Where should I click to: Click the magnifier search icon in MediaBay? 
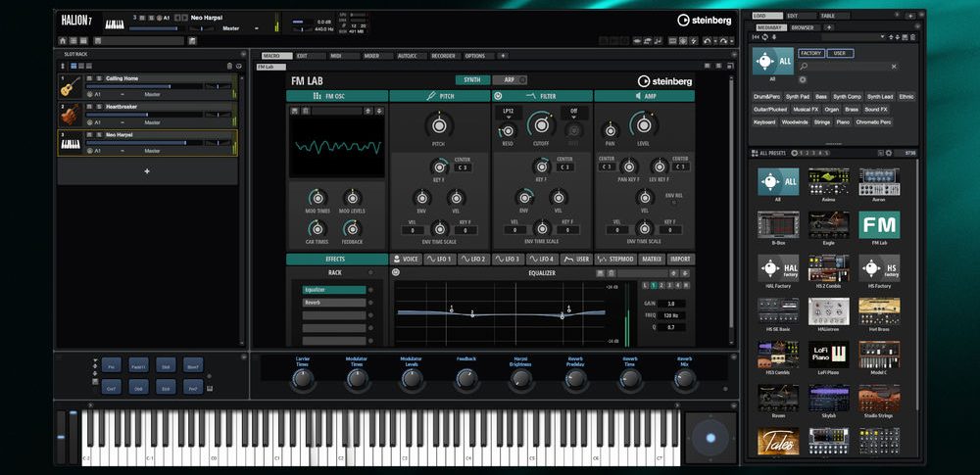(804, 67)
